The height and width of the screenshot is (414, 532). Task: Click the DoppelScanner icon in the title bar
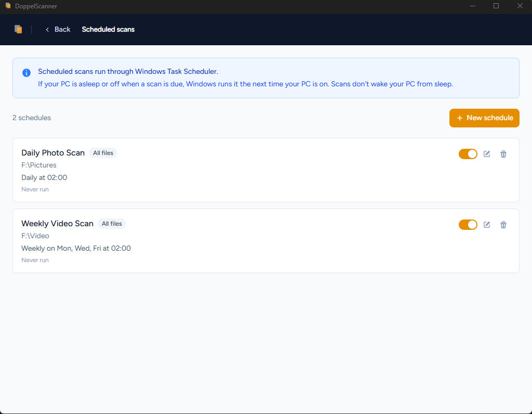point(8,6)
